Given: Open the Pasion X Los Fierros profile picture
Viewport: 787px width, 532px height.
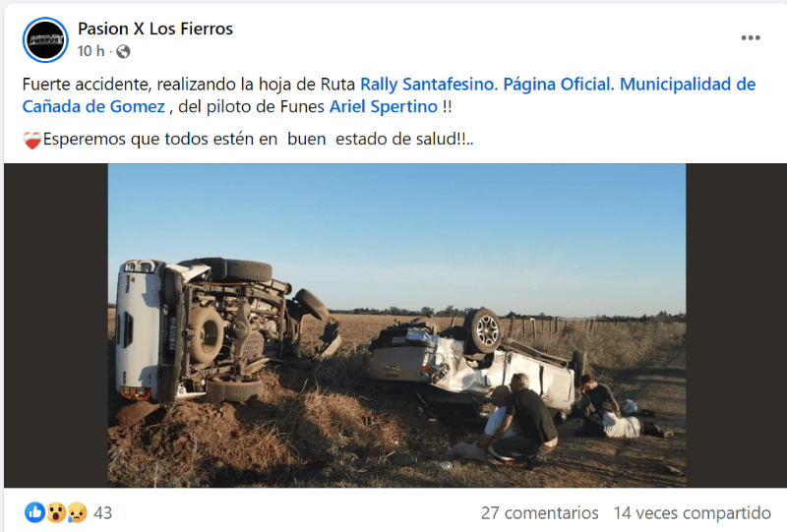Looking at the screenshot, I should [x=45, y=39].
